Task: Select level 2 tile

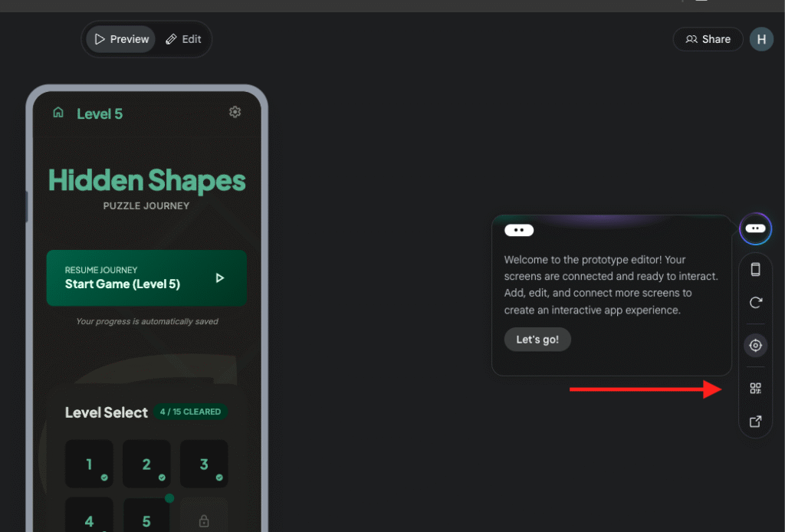Action: coord(146,464)
